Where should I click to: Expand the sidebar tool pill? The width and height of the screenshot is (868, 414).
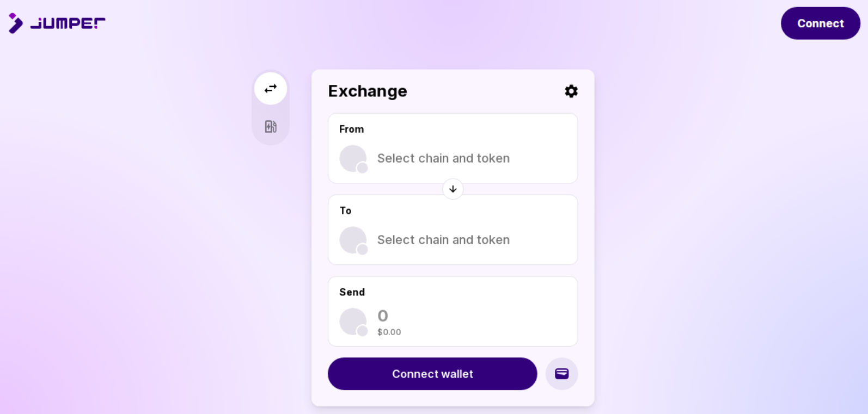click(270, 107)
